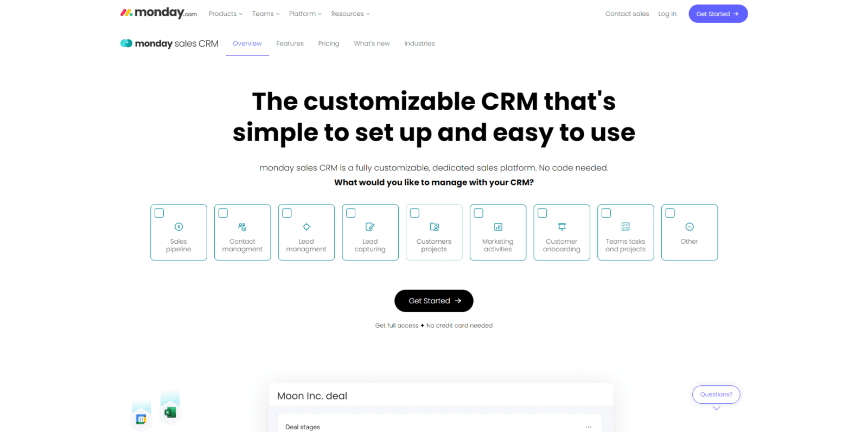The height and width of the screenshot is (432, 868).
Task: Expand the Products dropdown menu
Action: 226,14
